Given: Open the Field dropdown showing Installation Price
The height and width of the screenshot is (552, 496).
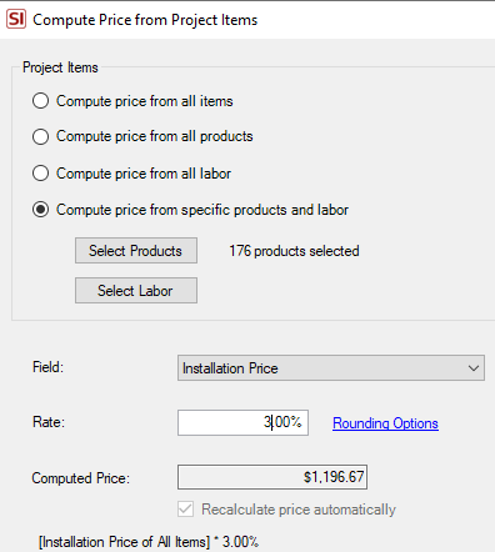Looking at the screenshot, I should pos(331,368).
